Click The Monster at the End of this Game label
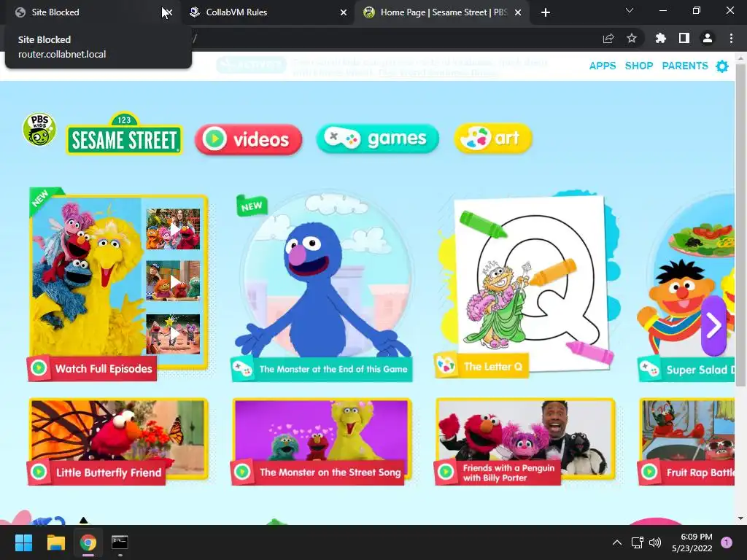Image resolution: width=747 pixels, height=560 pixels. click(333, 369)
